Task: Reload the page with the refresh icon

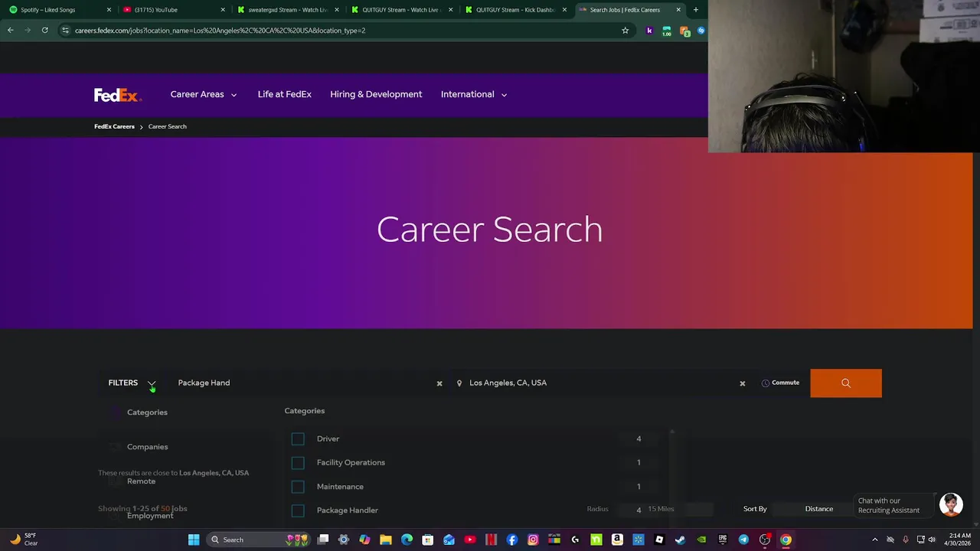Action: click(x=45, y=31)
